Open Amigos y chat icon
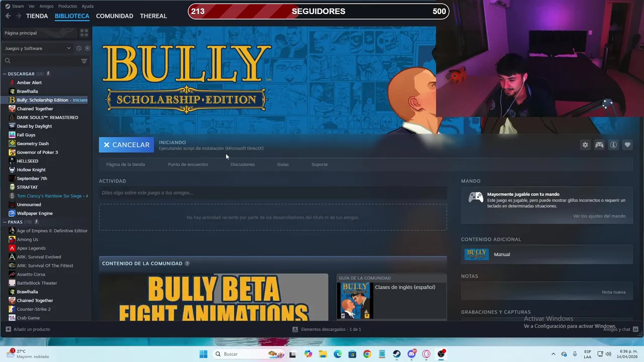This screenshot has width=644, height=362. point(636,330)
